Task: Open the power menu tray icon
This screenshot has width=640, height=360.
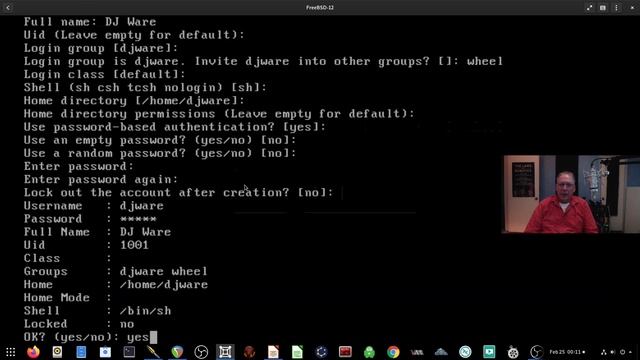Action: 622,352
